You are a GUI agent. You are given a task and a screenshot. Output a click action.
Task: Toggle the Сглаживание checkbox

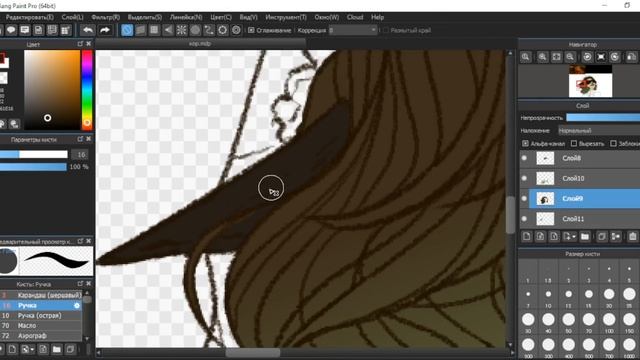tap(251, 30)
